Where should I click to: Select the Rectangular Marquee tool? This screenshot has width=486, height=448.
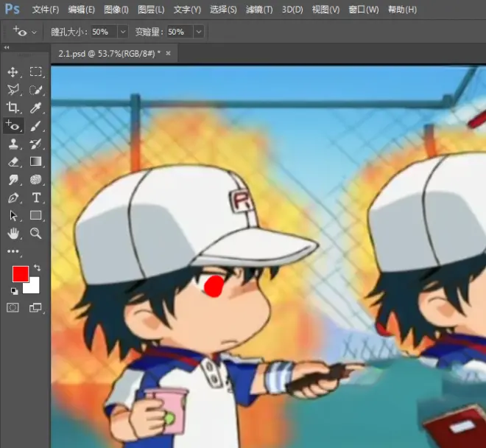[x=35, y=71]
